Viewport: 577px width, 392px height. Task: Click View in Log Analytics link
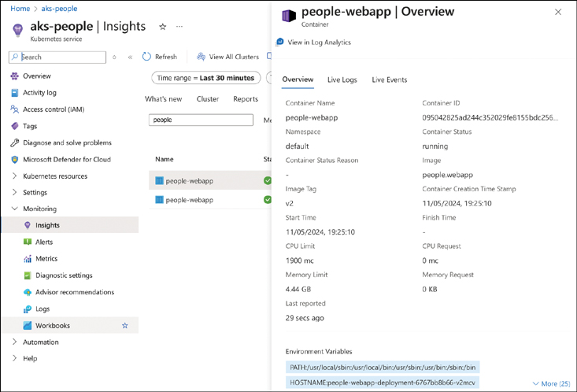tap(319, 43)
